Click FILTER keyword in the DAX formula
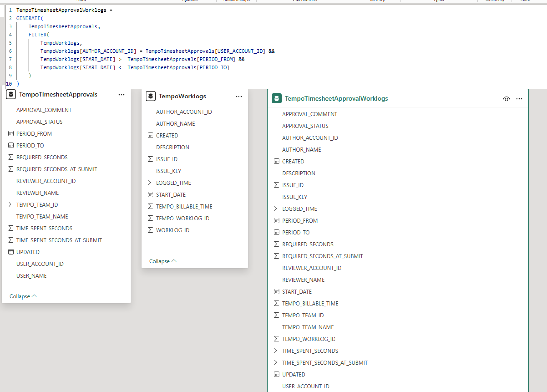 coord(37,35)
